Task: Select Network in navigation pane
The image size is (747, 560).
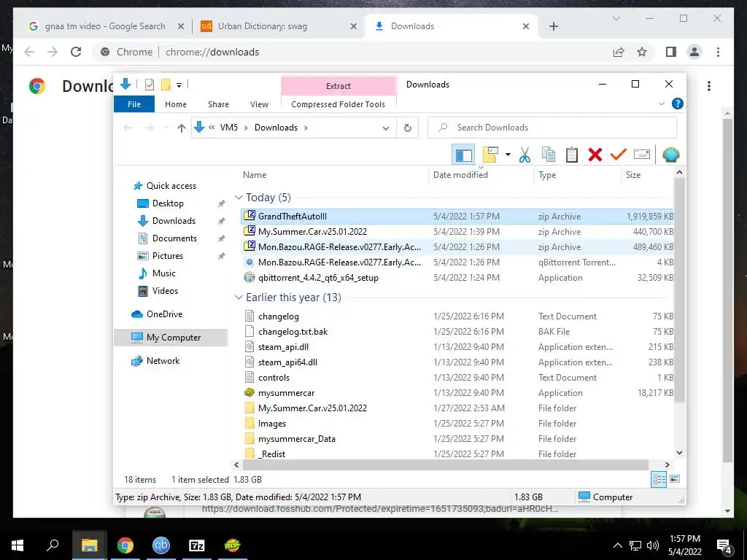Action: click(x=163, y=361)
